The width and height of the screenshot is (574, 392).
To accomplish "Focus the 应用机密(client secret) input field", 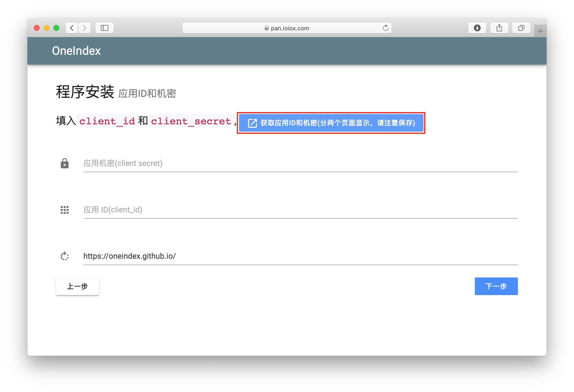I will [300, 163].
